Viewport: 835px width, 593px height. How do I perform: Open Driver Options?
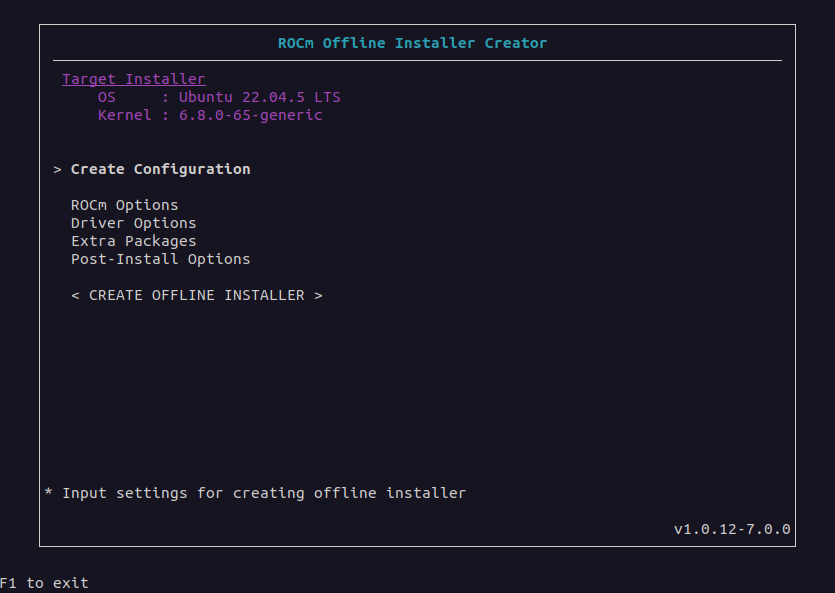pyautogui.click(x=134, y=223)
